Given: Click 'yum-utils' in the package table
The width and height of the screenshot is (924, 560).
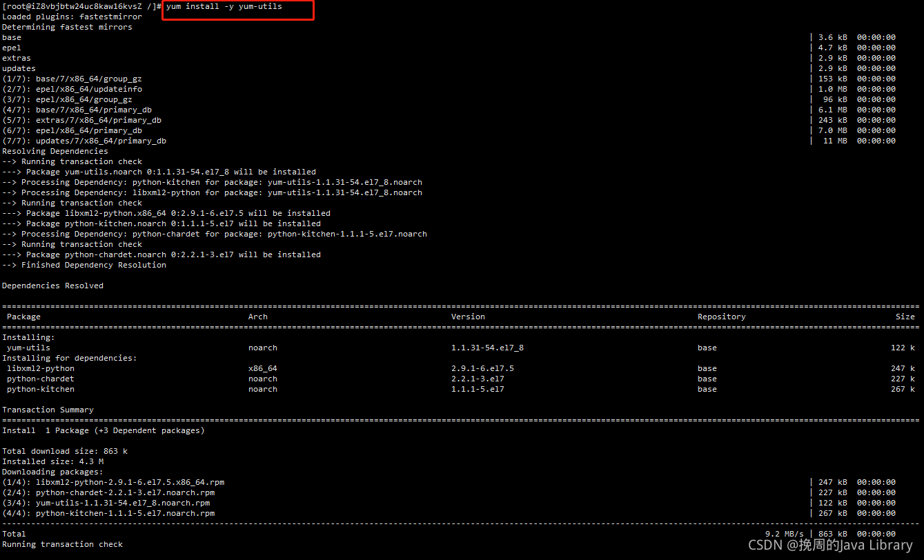Looking at the screenshot, I should point(28,348).
